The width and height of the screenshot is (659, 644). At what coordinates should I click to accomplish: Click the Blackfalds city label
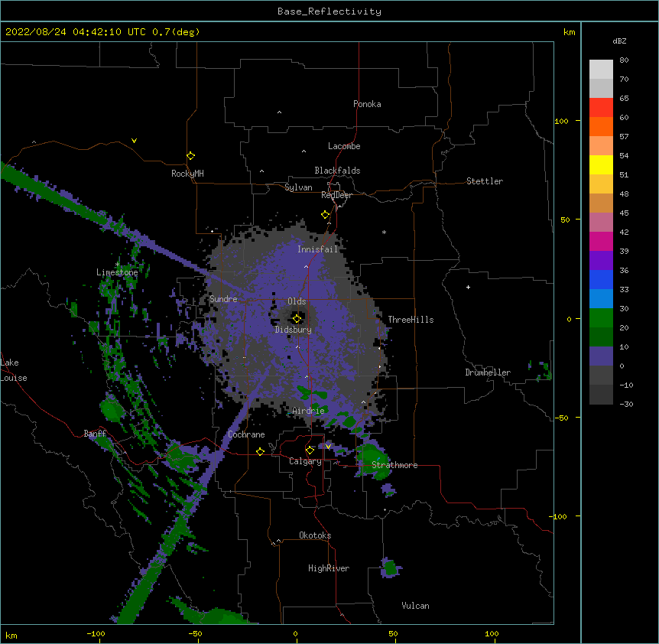point(337,171)
